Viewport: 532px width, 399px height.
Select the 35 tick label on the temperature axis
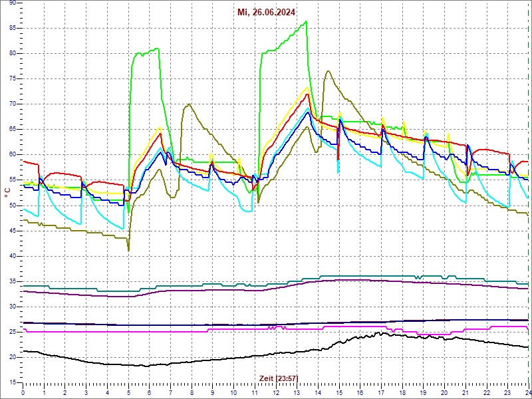(12, 281)
